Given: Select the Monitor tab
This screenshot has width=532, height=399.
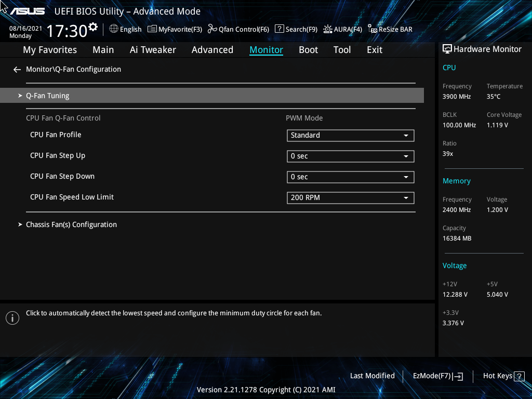Looking at the screenshot, I should click(x=267, y=50).
